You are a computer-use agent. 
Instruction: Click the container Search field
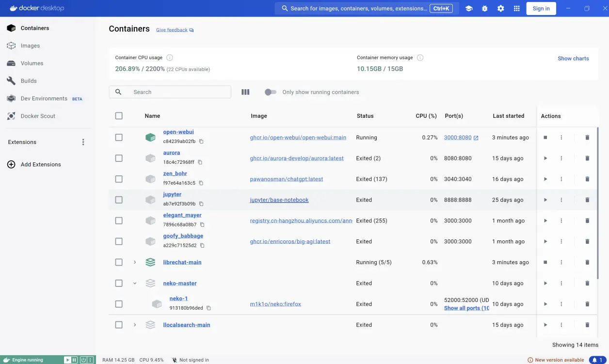pos(170,92)
